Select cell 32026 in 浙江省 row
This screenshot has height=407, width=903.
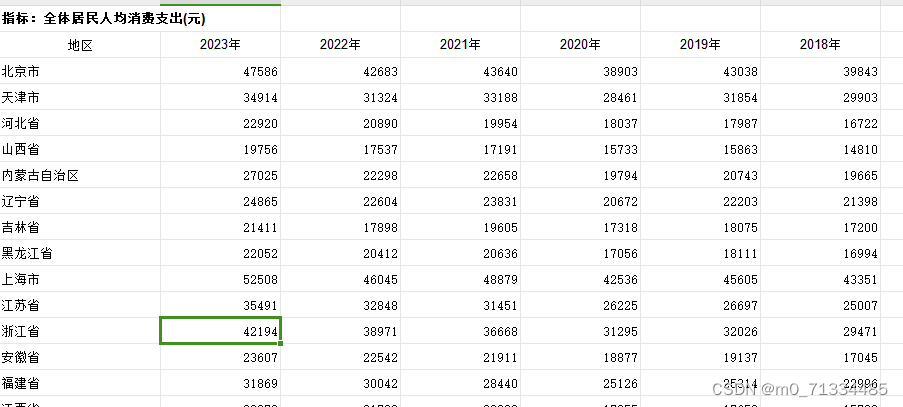(x=700, y=331)
